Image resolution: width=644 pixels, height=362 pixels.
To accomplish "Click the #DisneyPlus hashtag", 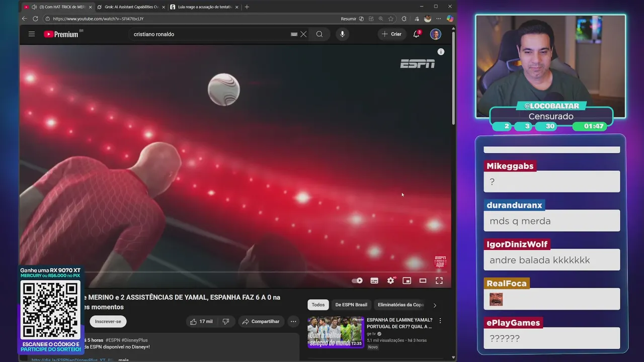I will pos(134,340).
